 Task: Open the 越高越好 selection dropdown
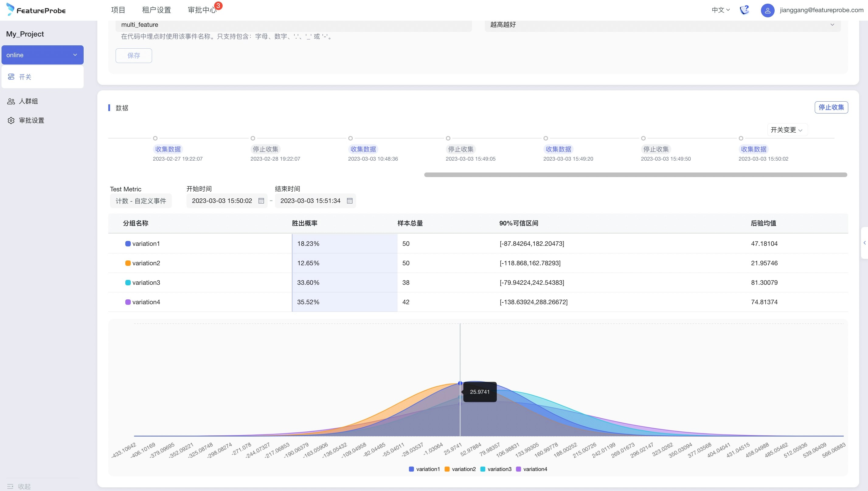pos(662,25)
